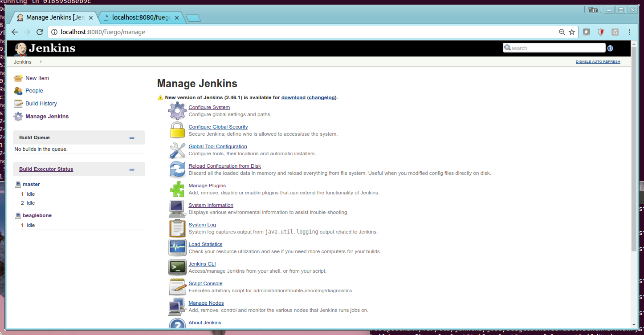Viewport: 644px width, 335px height.
Task: Open the Configure Global Security link
Action: point(218,127)
